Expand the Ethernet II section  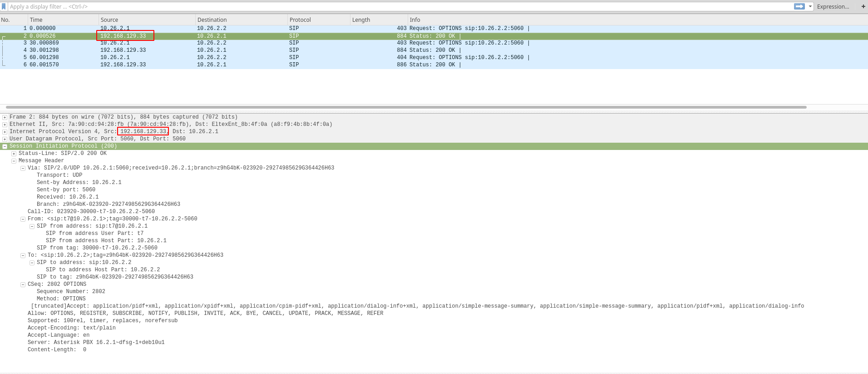click(x=5, y=125)
